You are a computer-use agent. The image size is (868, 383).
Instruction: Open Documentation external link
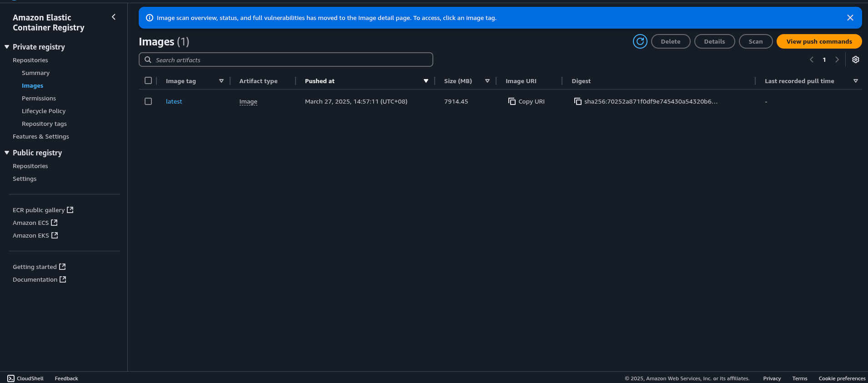[39, 279]
